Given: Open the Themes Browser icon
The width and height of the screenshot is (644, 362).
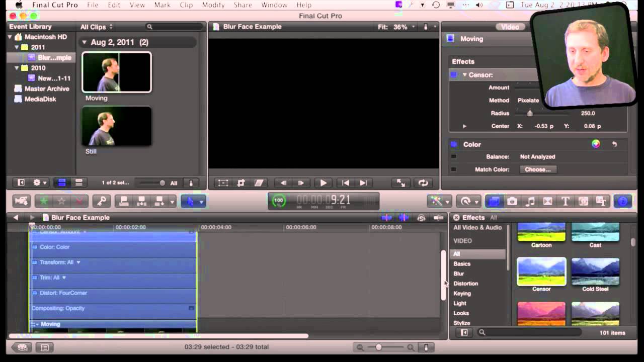Looking at the screenshot, I should [601, 201].
